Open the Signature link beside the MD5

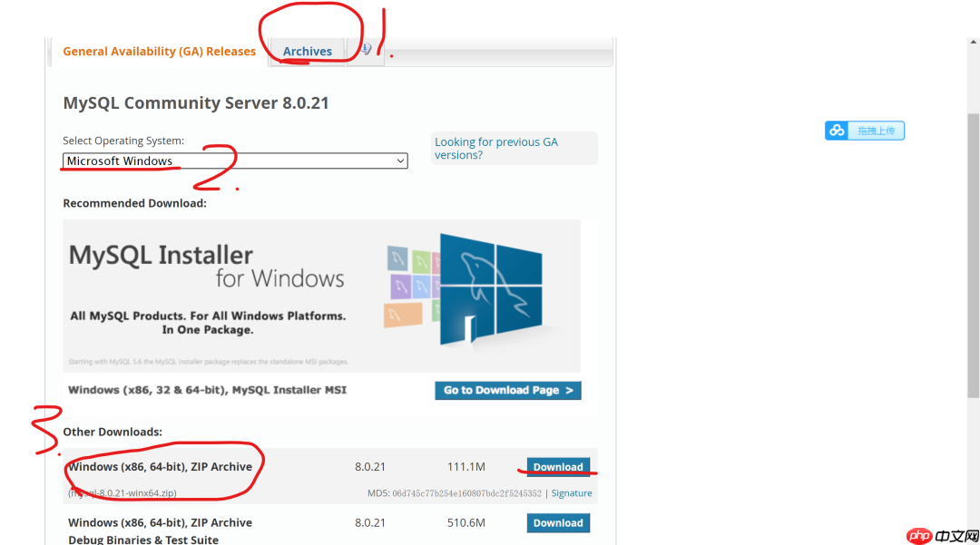click(572, 493)
